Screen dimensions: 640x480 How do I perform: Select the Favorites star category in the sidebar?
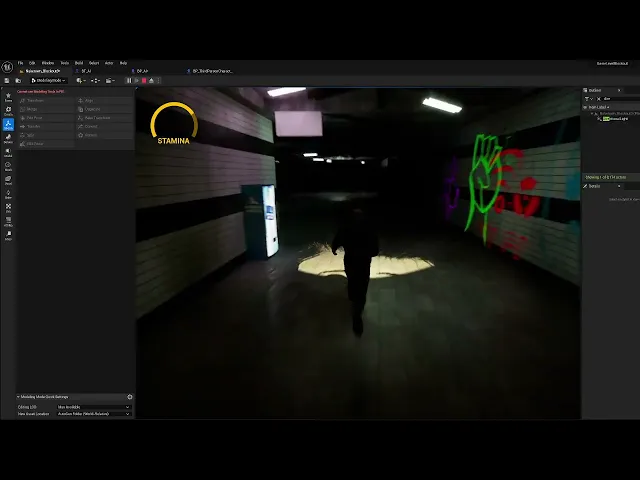coord(8,97)
